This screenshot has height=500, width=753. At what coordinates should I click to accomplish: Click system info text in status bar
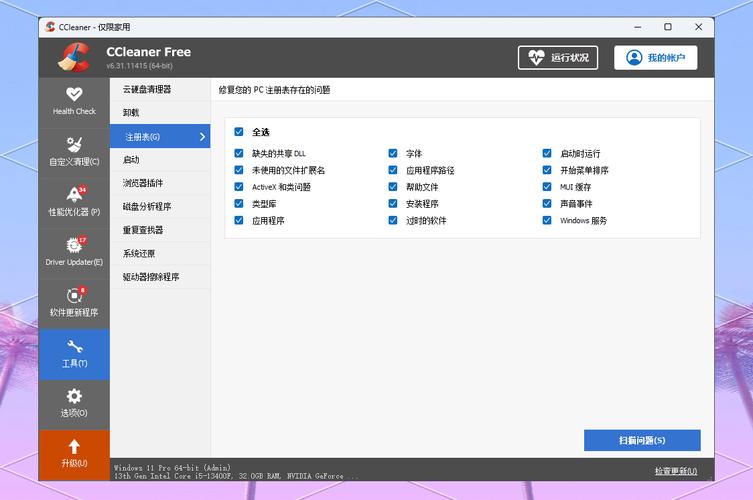[x=235, y=472]
